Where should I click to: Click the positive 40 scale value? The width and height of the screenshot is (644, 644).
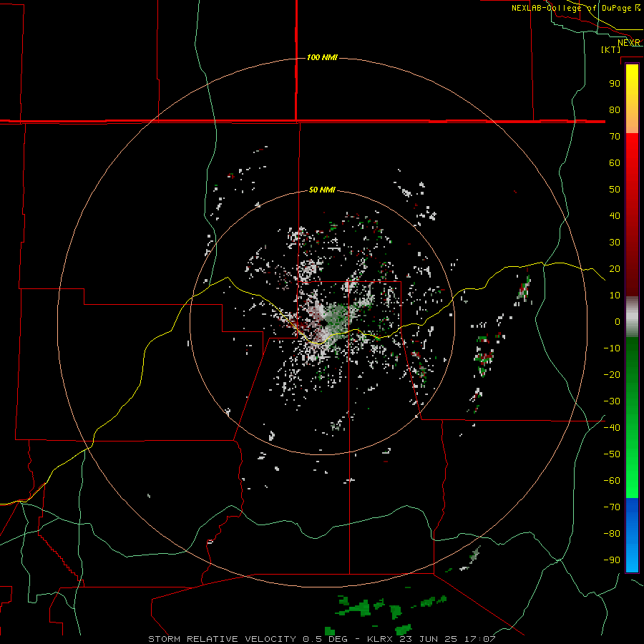(615, 215)
